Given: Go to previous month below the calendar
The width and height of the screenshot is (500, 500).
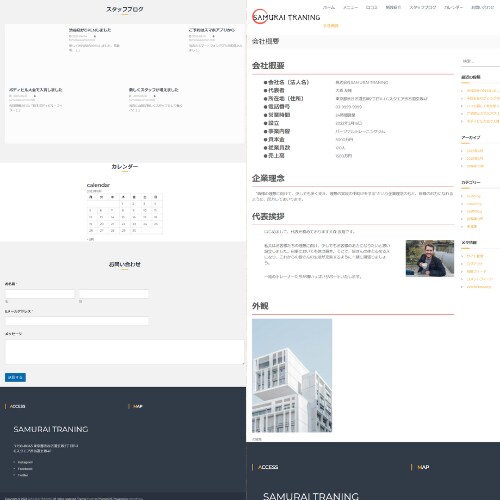Looking at the screenshot, I should coord(90,239).
